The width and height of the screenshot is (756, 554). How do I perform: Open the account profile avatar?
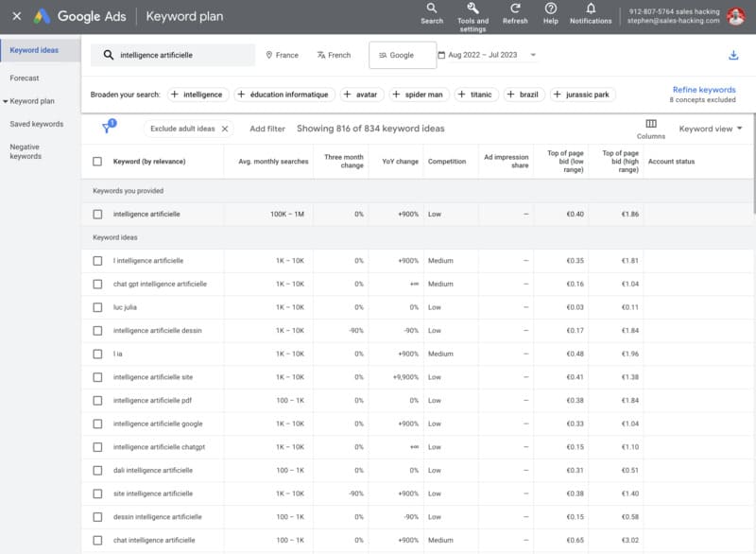(x=736, y=16)
